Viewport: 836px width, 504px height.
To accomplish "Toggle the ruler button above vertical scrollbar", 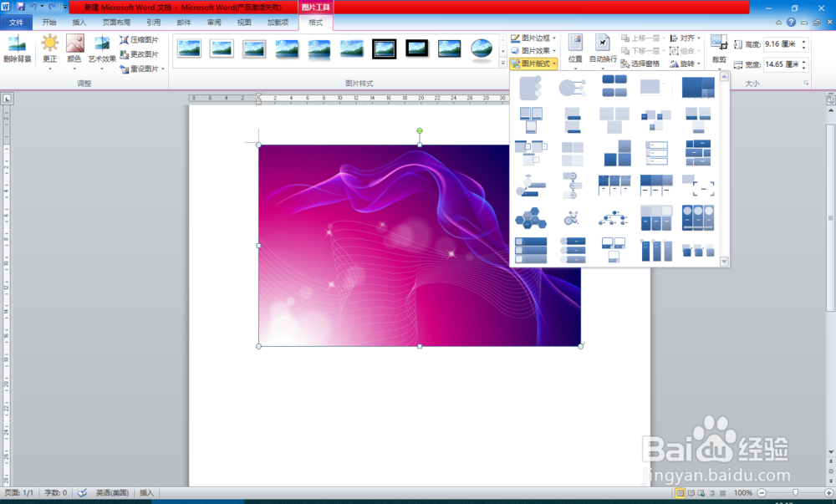I will 831,99.
